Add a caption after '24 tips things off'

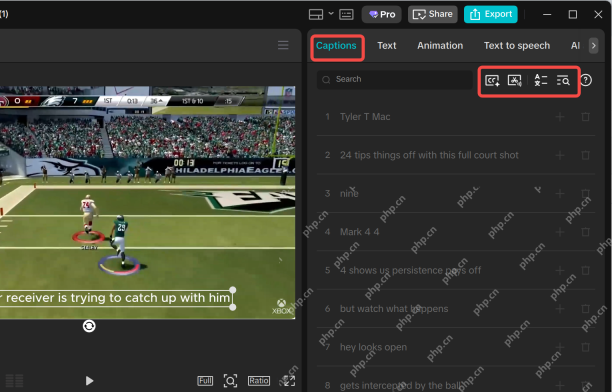(560, 155)
